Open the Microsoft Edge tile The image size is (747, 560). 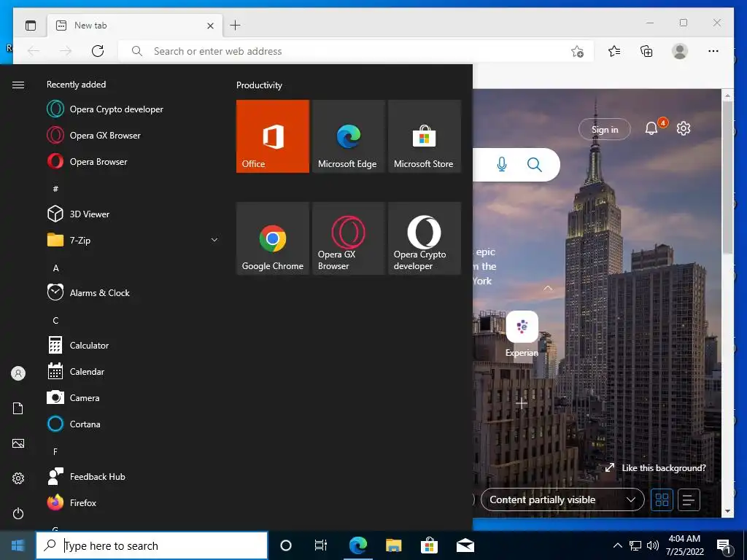pyautogui.click(x=348, y=136)
